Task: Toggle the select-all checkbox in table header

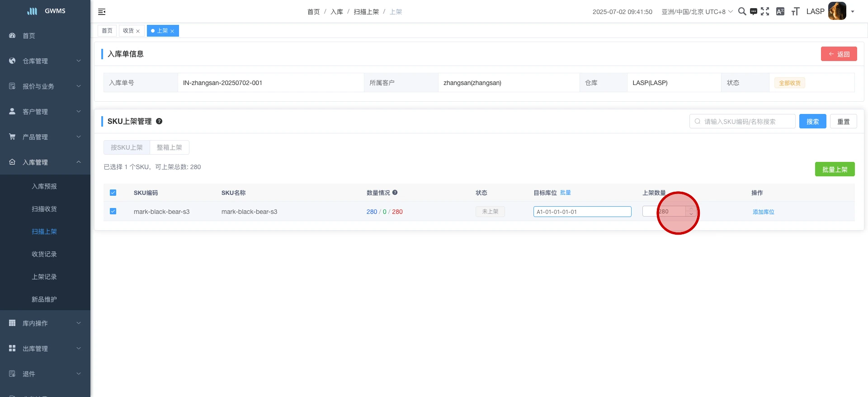Action: [113, 193]
